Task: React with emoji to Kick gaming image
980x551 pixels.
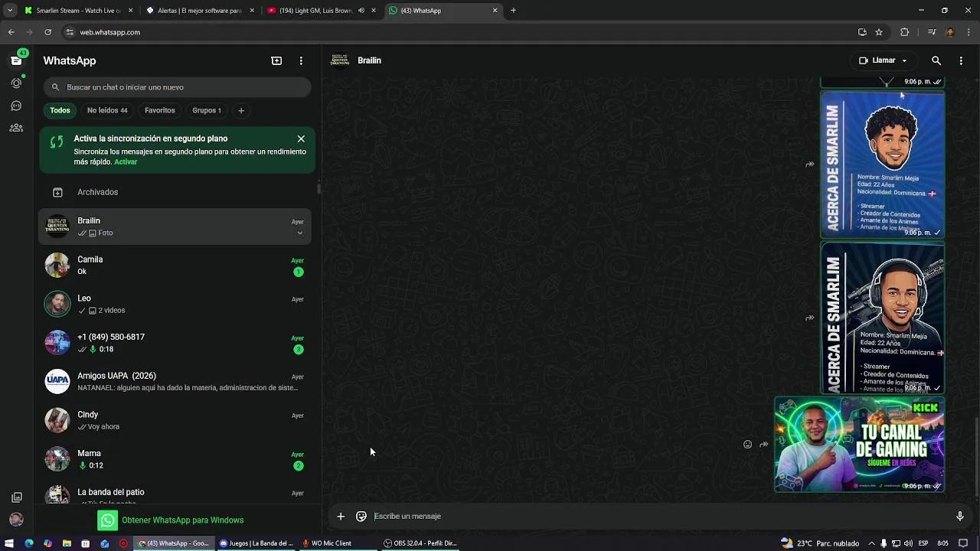Action: pos(747,444)
